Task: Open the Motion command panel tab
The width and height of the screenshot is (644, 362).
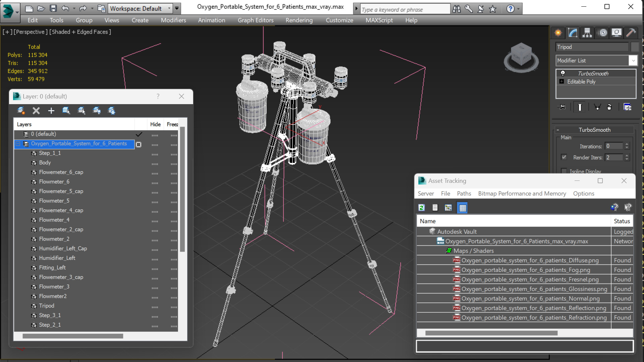Action: coord(602,33)
